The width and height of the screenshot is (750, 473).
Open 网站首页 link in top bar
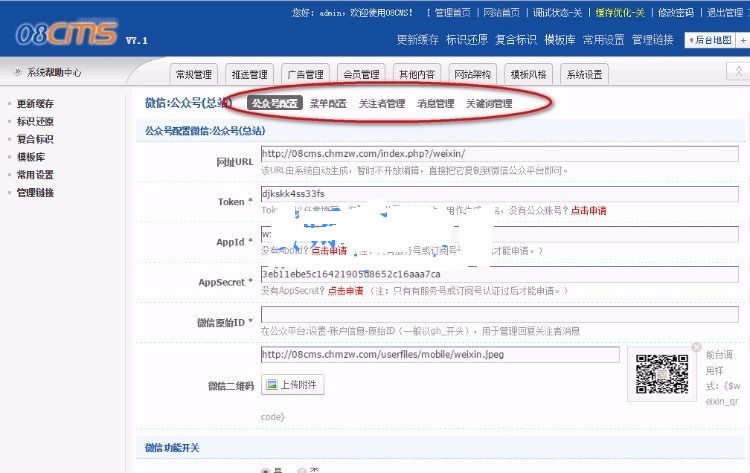pos(501,13)
